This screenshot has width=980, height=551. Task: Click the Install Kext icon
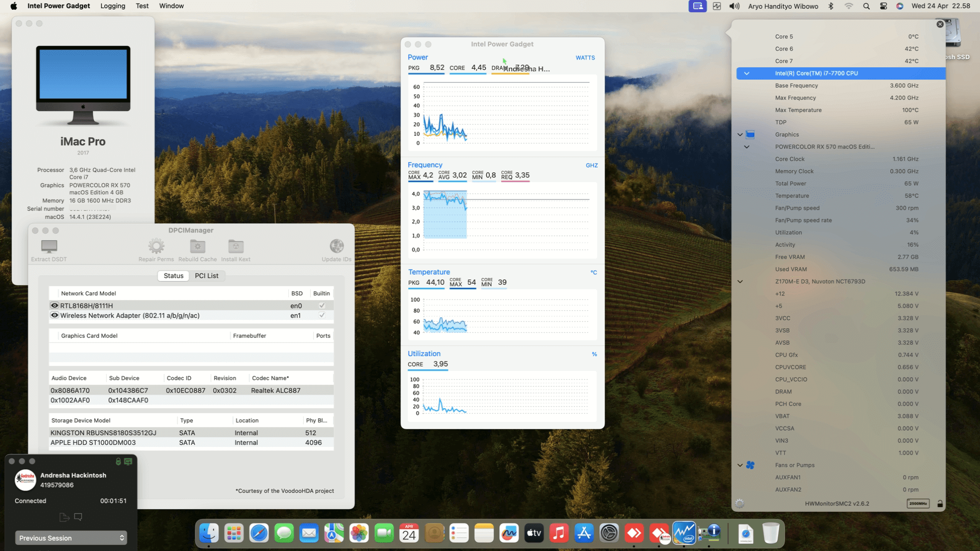pyautogui.click(x=235, y=246)
